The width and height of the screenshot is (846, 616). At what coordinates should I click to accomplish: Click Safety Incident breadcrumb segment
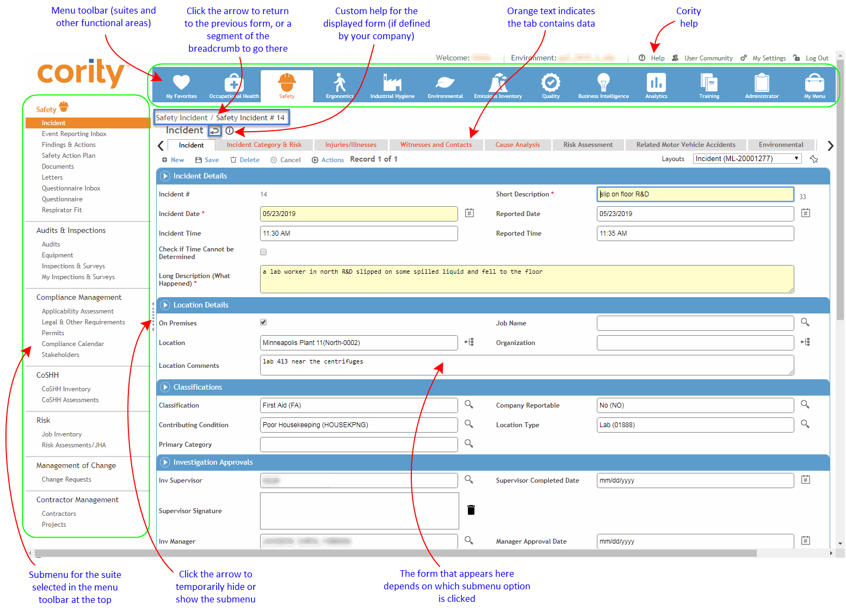[x=182, y=118]
